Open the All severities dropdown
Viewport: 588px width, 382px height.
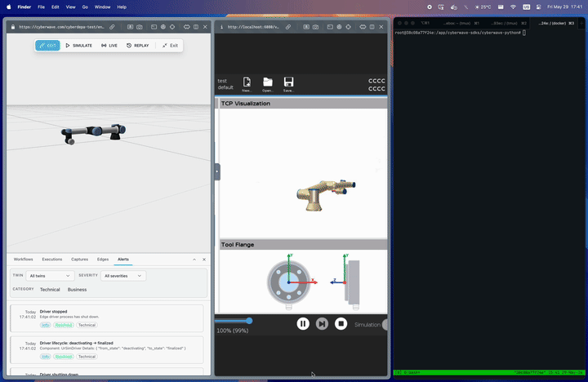[x=123, y=276]
